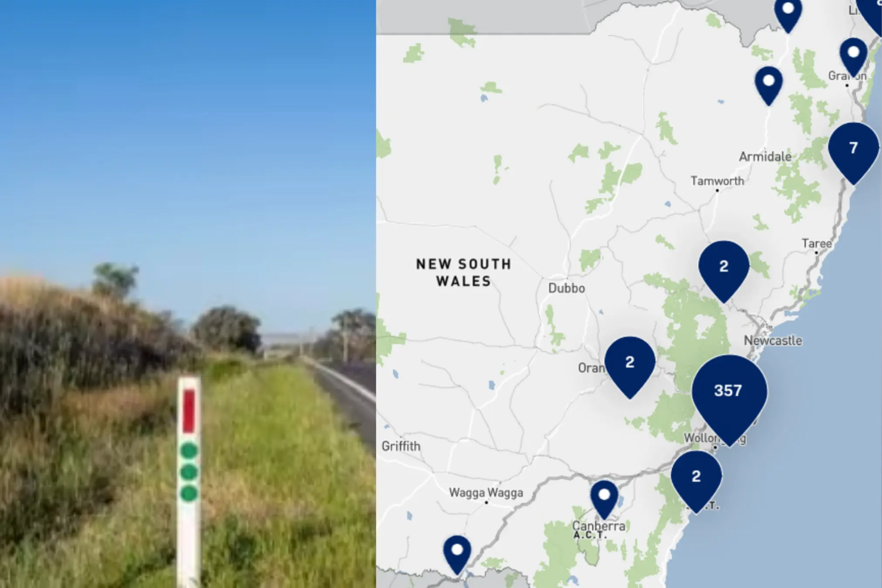Click the Dubbo city label

click(566, 288)
